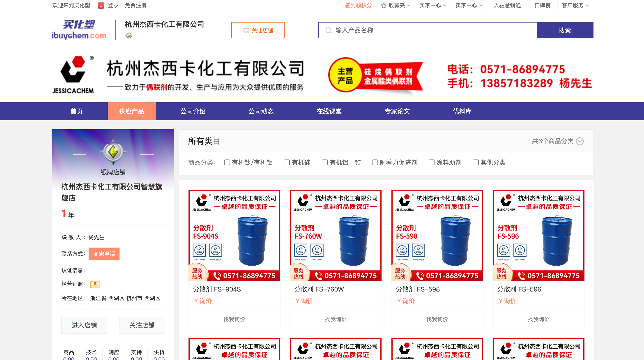
Task: Click the JESSICACHEM banner logo
Action: (73, 75)
